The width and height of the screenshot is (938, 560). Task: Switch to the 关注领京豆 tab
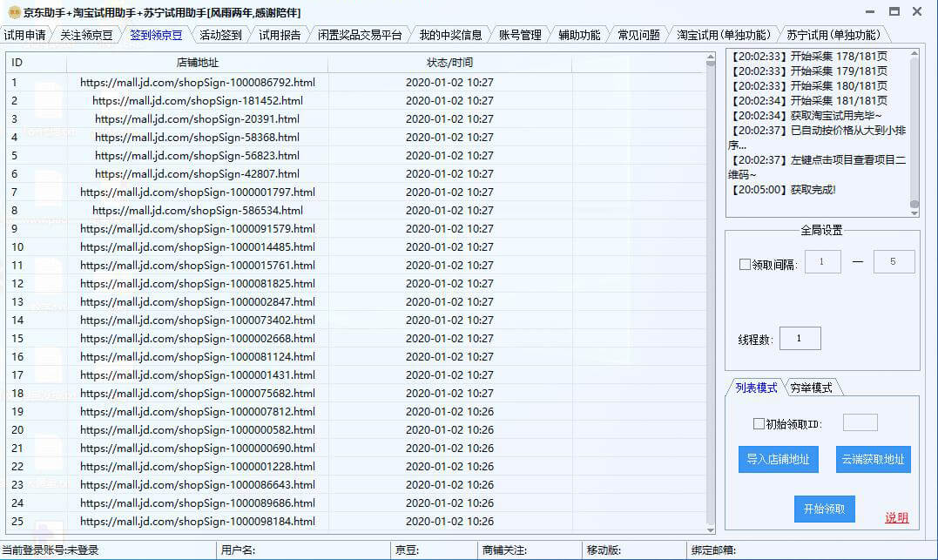87,36
